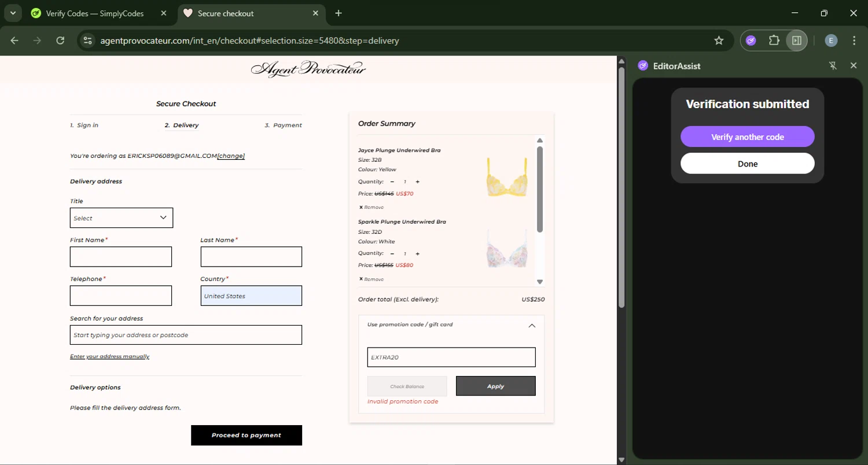Go to Sign in checkout step
Image resolution: width=868 pixels, height=465 pixels.
tap(84, 125)
